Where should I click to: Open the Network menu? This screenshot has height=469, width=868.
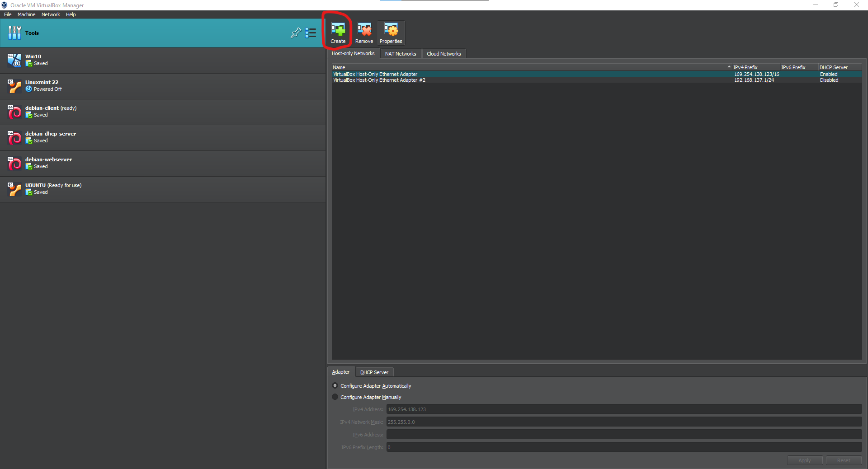(x=51, y=14)
